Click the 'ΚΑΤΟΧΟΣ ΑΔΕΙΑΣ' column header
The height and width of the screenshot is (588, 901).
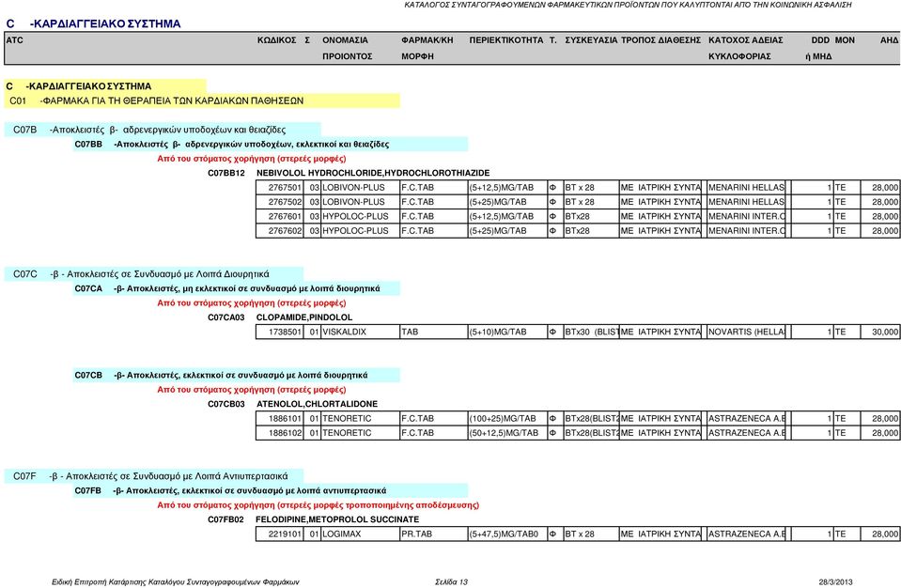click(745, 40)
